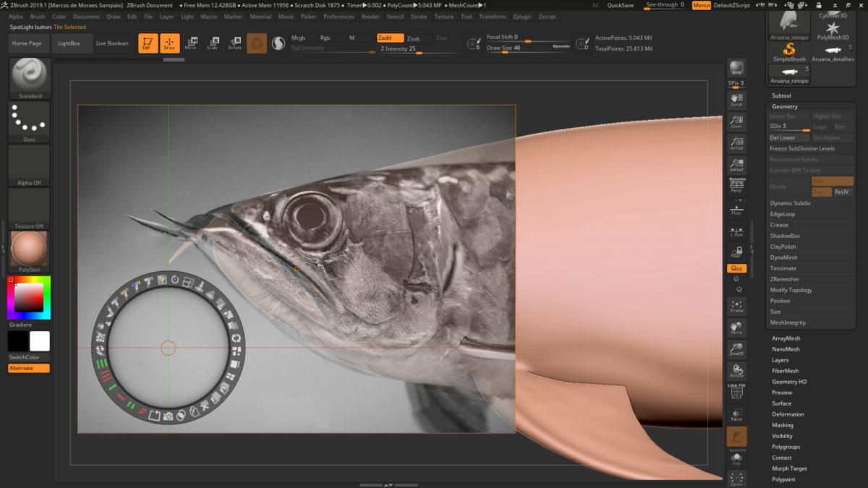Expand the Subtool palette section
The width and height of the screenshot is (868, 488).
pyautogui.click(x=781, y=95)
